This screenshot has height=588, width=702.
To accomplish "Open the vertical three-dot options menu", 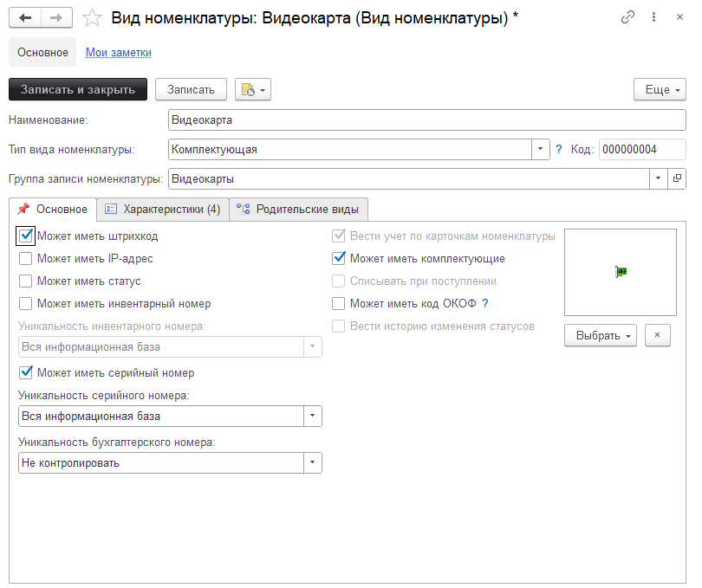I will tap(653, 18).
